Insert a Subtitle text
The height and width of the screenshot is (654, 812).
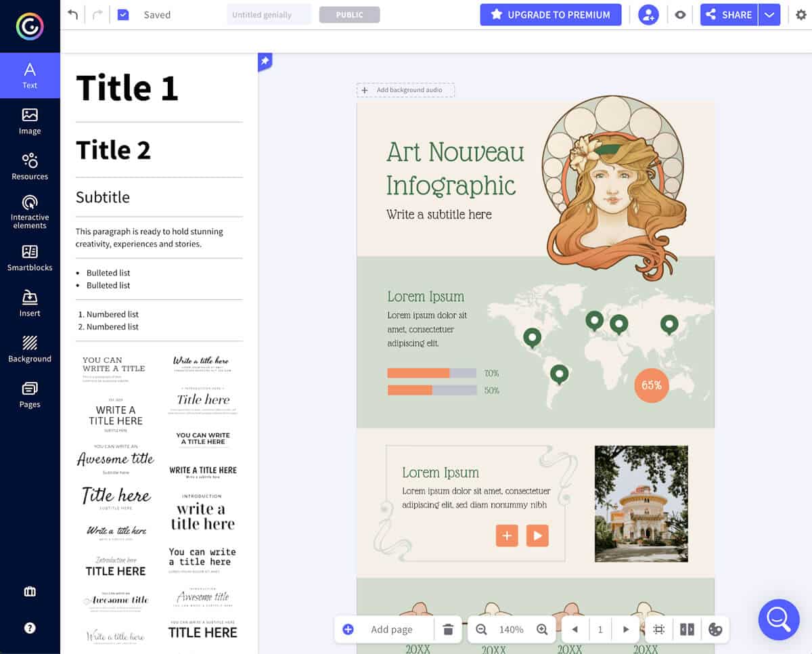tap(103, 197)
